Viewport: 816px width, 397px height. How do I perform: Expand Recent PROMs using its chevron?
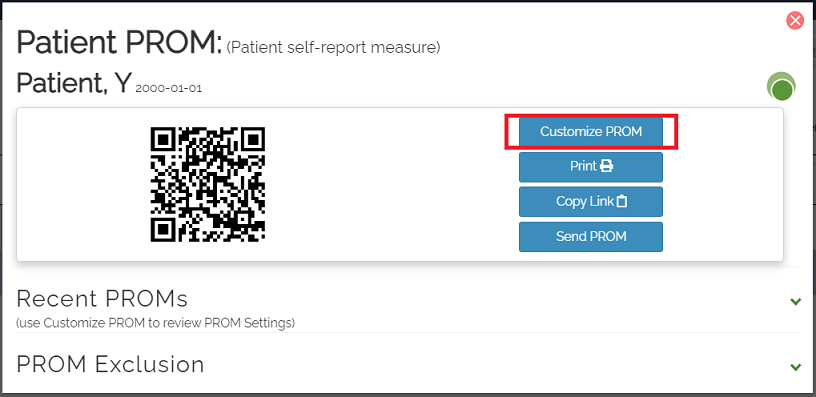795,301
